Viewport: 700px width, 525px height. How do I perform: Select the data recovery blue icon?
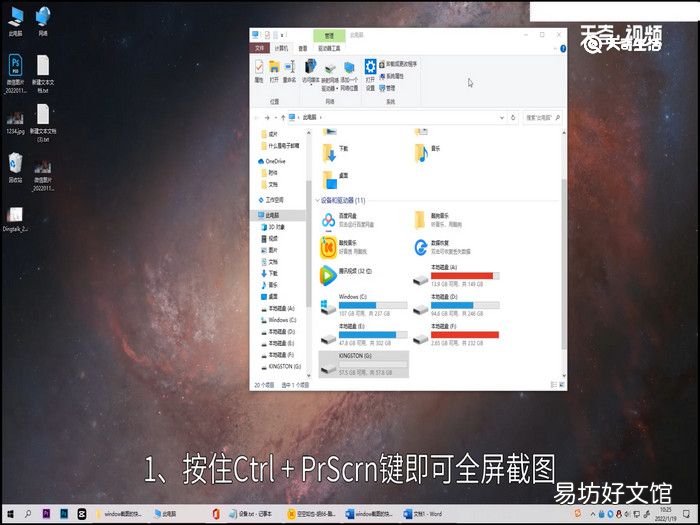pos(421,247)
